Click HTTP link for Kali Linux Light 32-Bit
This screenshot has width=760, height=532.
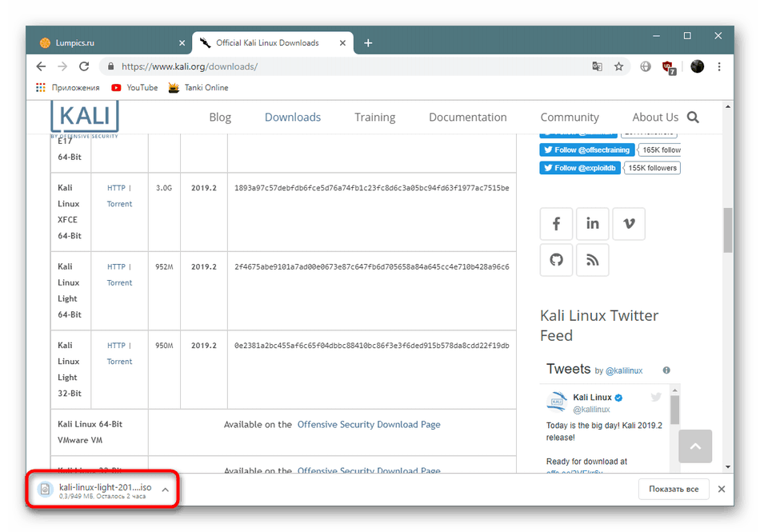(x=116, y=346)
